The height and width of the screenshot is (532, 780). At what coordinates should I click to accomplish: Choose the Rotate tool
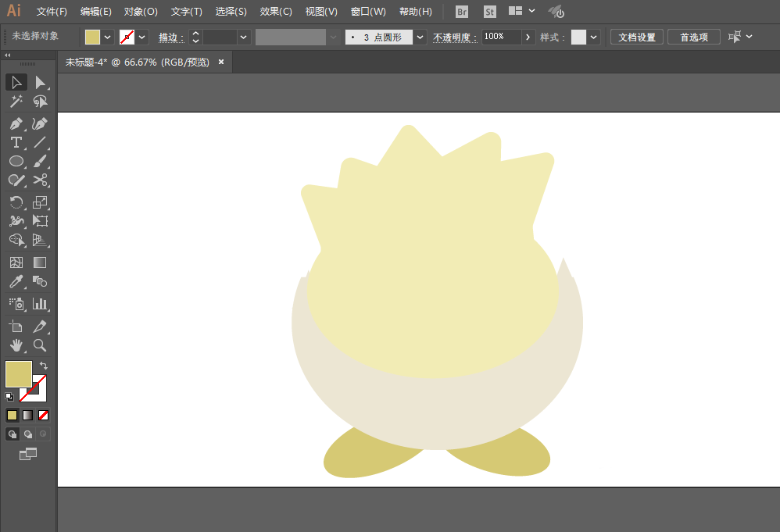pos(16,202)
